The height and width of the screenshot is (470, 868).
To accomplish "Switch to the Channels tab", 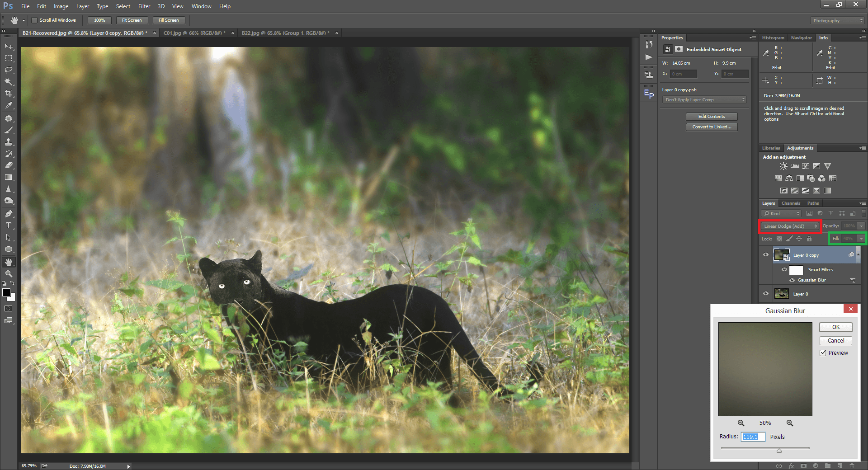I will click(x=791, y=203).
